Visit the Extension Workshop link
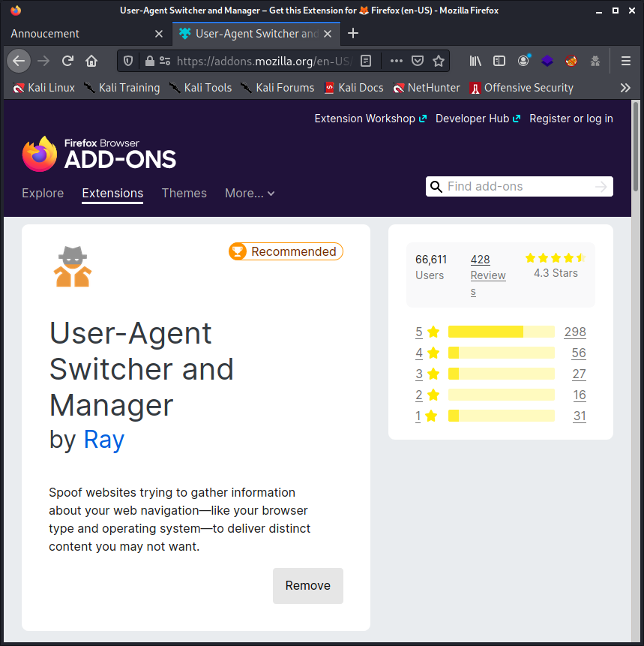Image resolution: width=644 pixels, height=646 pixels. pos(370,119)
